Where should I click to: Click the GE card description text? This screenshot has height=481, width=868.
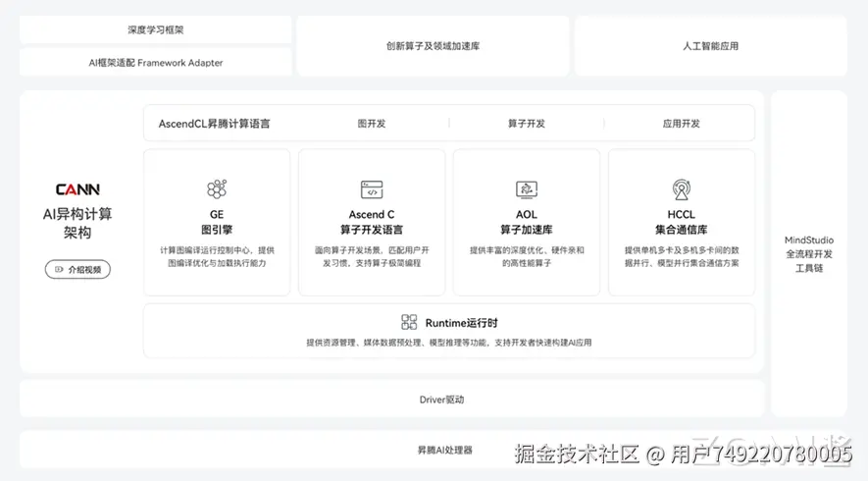(x=217, y=256)
